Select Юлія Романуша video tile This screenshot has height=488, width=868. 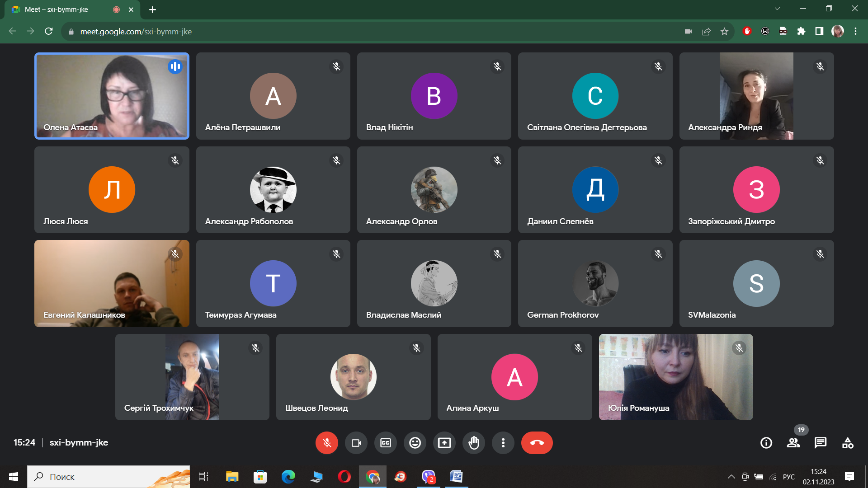click(x=676, y=377)
